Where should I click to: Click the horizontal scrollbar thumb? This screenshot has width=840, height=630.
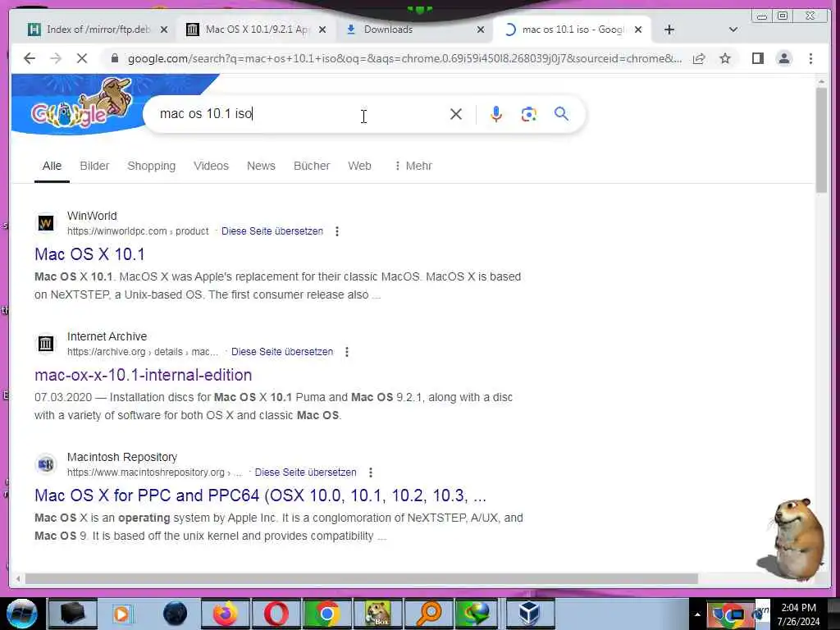coord(362,579)
